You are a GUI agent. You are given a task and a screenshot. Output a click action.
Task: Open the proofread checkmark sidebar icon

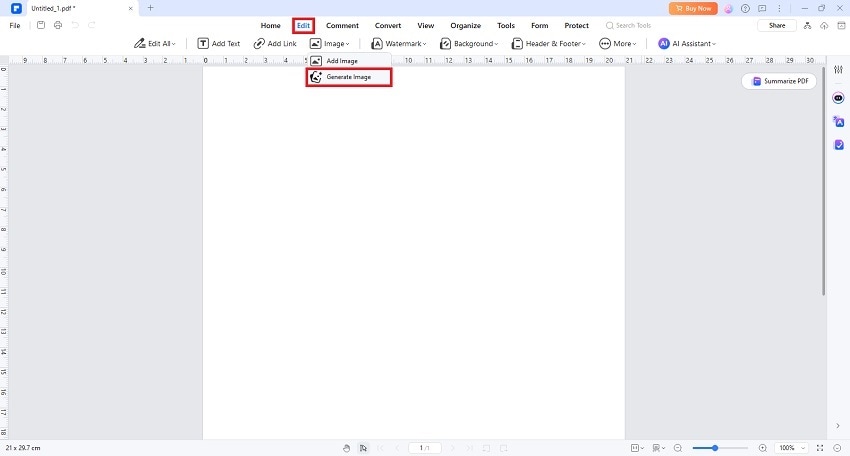click(839, 145)
